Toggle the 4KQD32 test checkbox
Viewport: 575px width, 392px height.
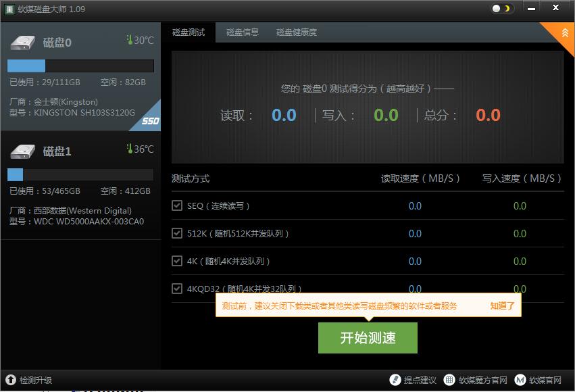point(177,288)
